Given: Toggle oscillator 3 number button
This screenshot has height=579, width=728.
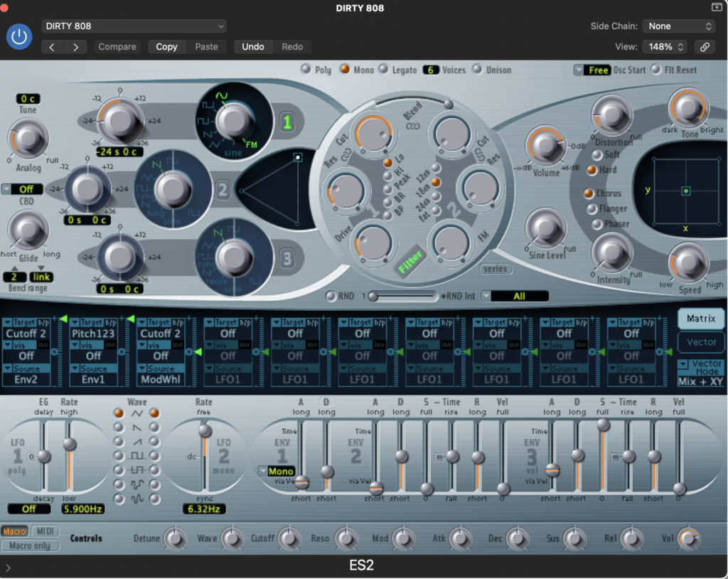Looking at the screenshot, I should pos(287,259).
